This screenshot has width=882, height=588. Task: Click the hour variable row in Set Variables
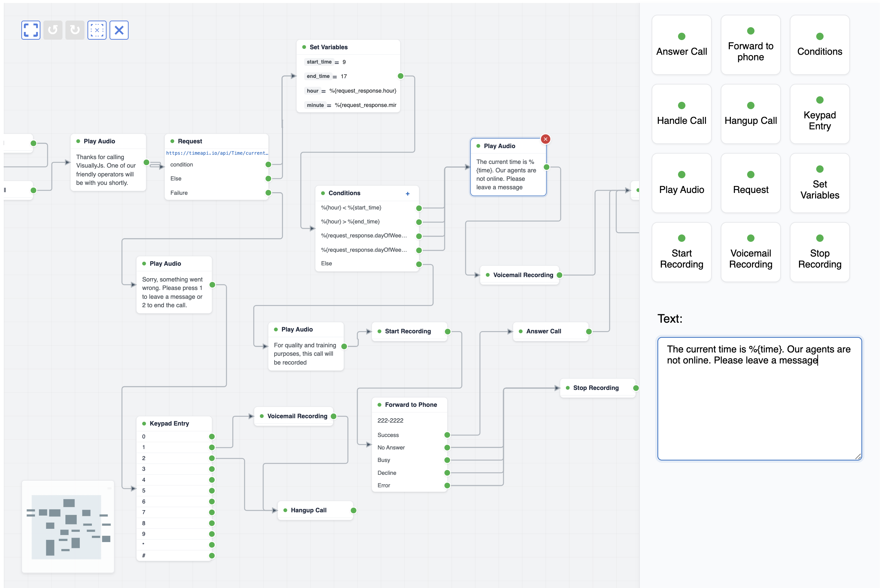349,91
